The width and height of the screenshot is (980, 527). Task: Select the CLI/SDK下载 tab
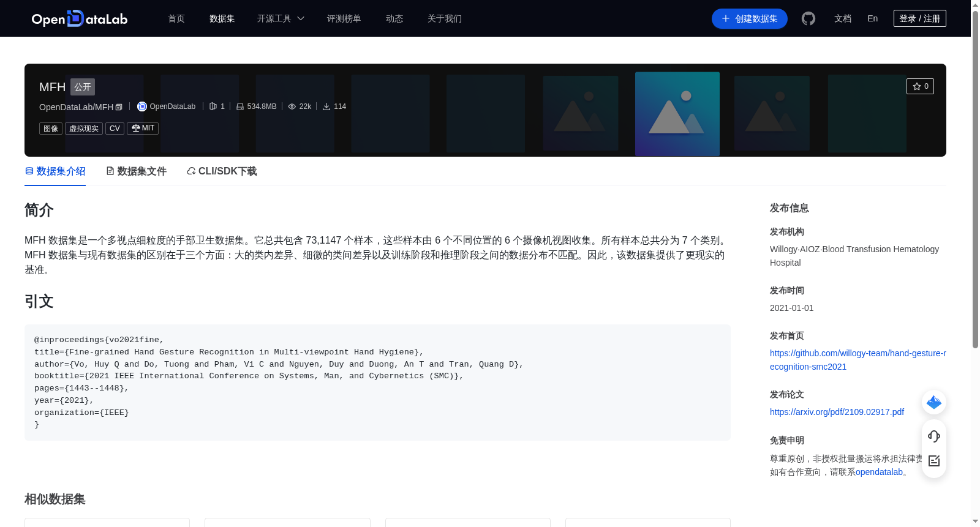[222, 171]
